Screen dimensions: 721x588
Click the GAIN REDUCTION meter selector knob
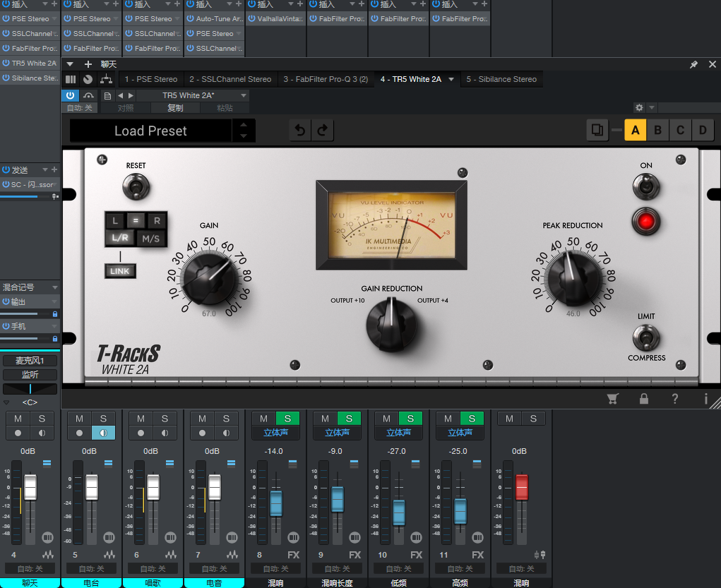pyautogui.click(x=391, y=324)
